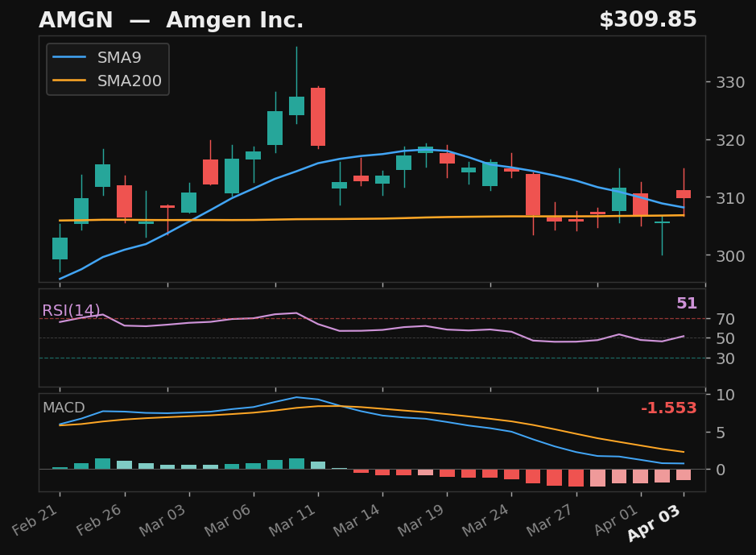The height and width of the screenshot is (555, 756).
Task: Click the first green candlestick on Feb 21
Action: point(60,248)
